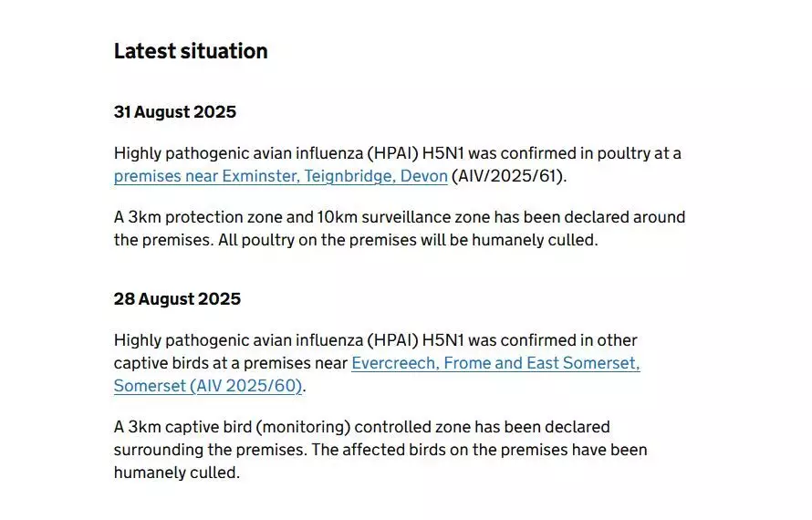Open the Evercreech, Frome and East Somerset link
The width and height of the screenshot is (812, 520).
pos(495,363)
